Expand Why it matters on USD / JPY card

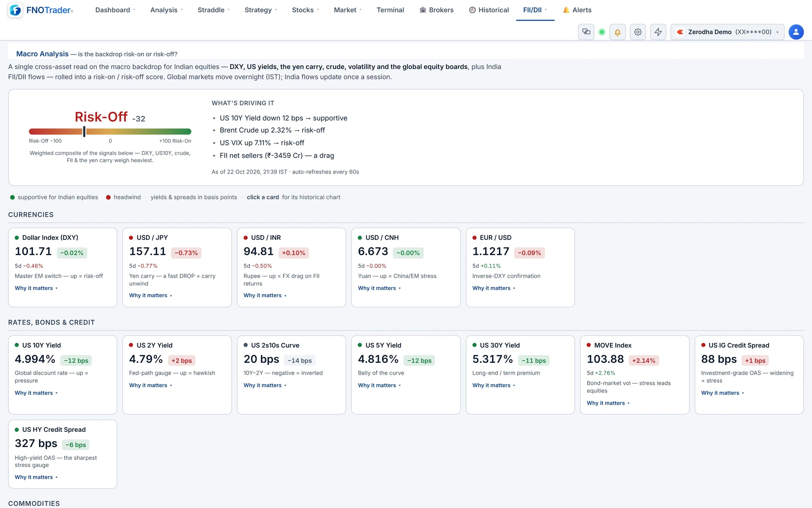[x=151, y=295]
